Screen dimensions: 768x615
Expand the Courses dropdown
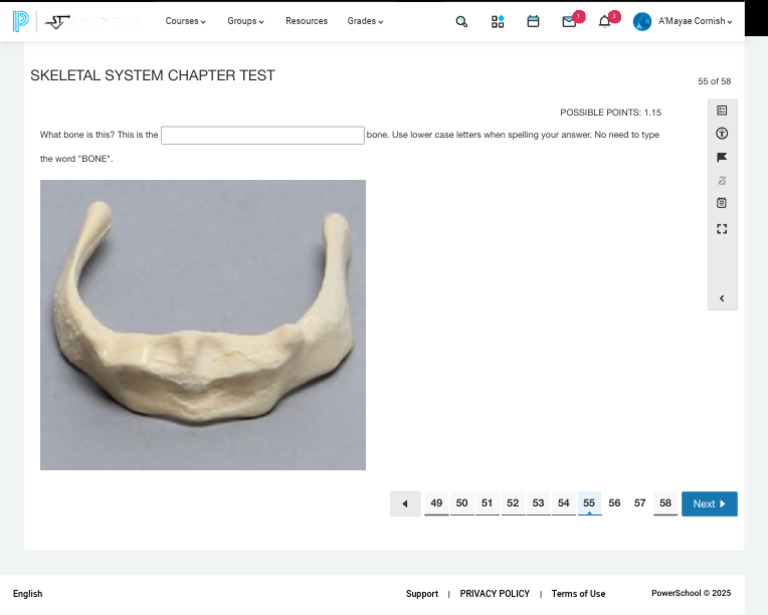(185, 21)
